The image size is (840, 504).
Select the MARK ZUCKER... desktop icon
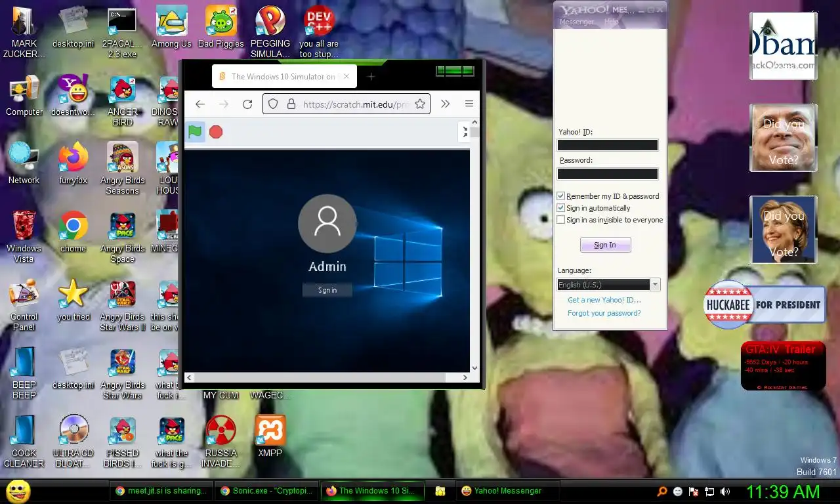pos(24,33)
